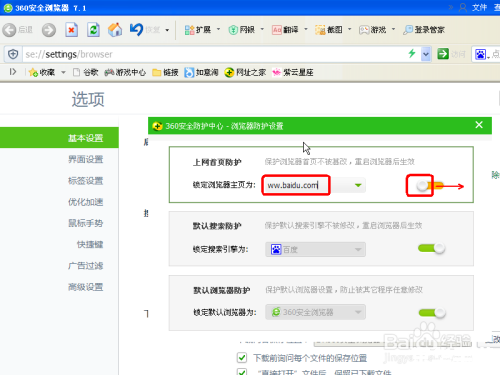
Task: Click the green Go arrow button
Action: [443, 54]
